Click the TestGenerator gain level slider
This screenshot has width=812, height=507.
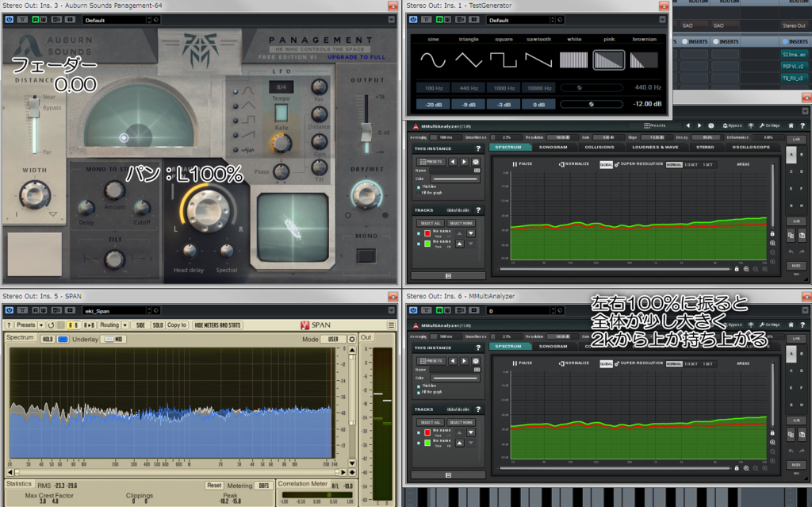(x=591, y=104)
